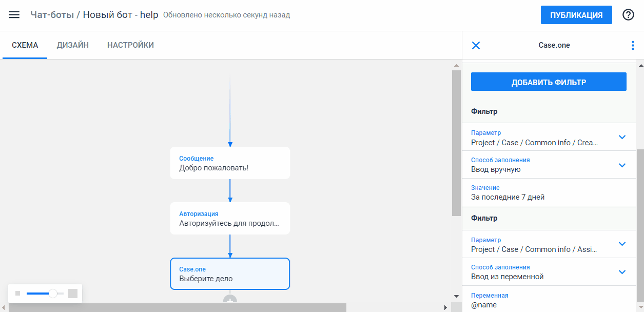Switch to the СХЕМА tab
The width and height of the screenshot is (644, 312).
(25, 45)
